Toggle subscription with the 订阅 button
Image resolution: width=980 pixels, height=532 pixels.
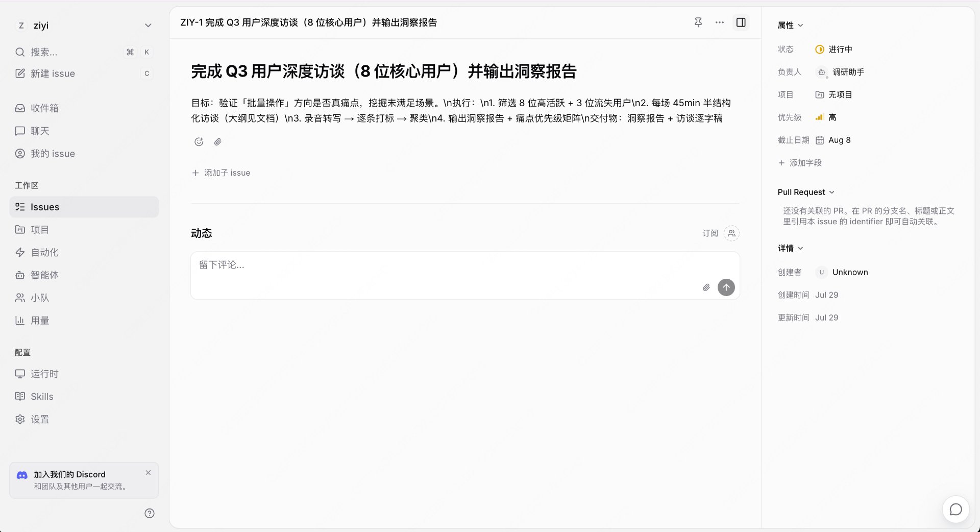(710, 233)
